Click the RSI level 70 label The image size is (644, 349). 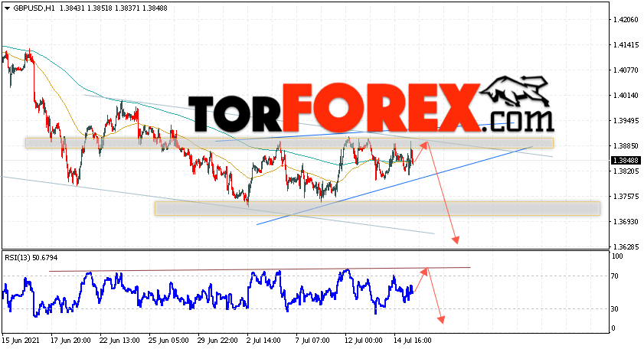point(615,276)
